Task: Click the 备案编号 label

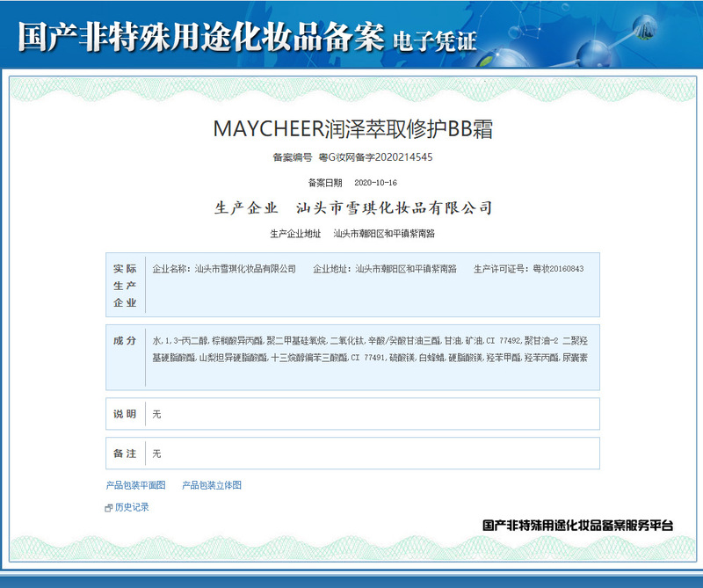Action: [293, 157]
